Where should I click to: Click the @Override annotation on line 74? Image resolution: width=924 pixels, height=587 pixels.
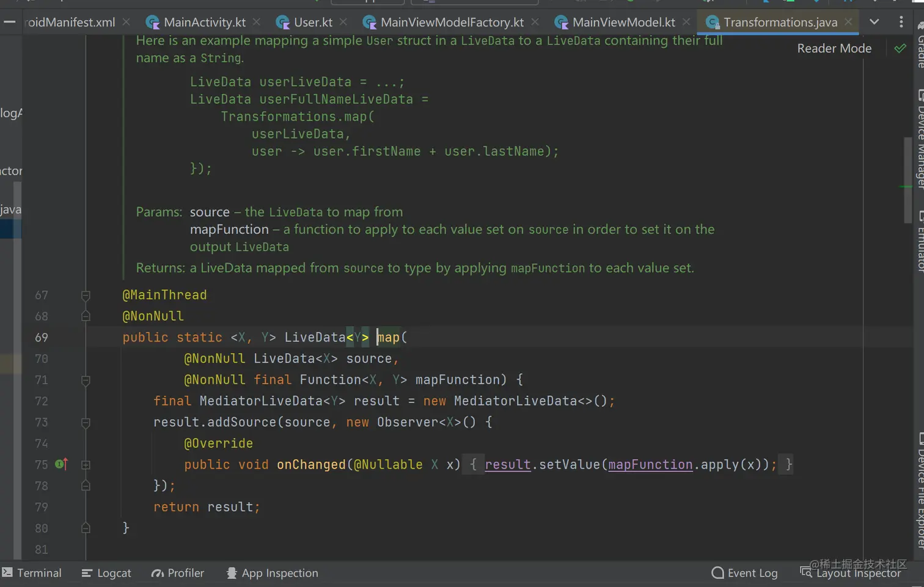click(x=218, y=443)
